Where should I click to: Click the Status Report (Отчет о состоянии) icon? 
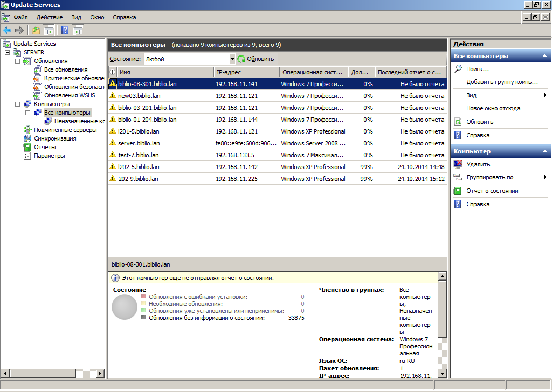[458, 191]
